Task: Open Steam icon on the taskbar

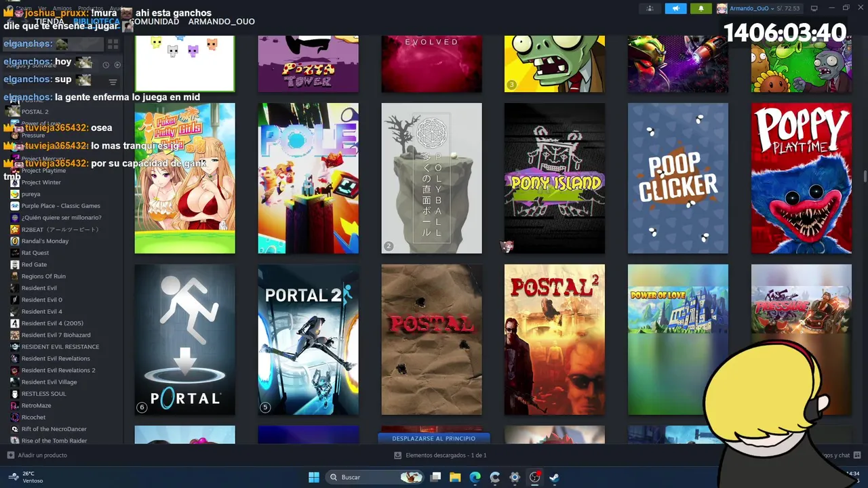Action: (x=554, y=477)
